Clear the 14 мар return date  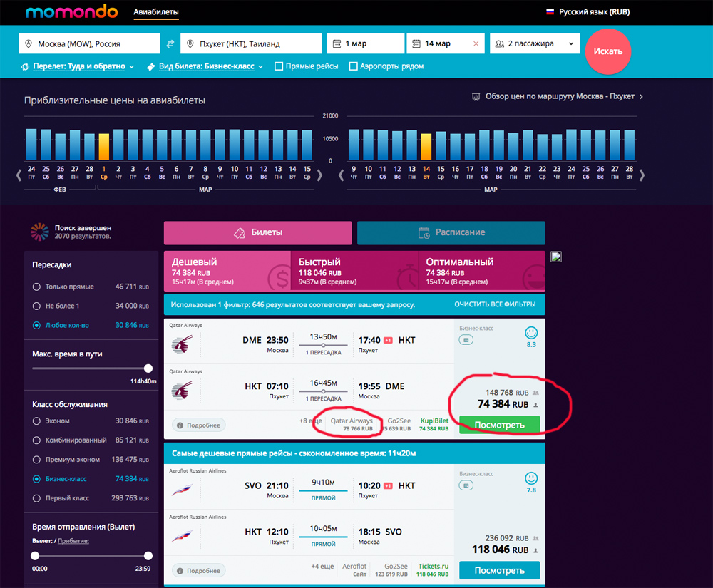pos(476,43)
